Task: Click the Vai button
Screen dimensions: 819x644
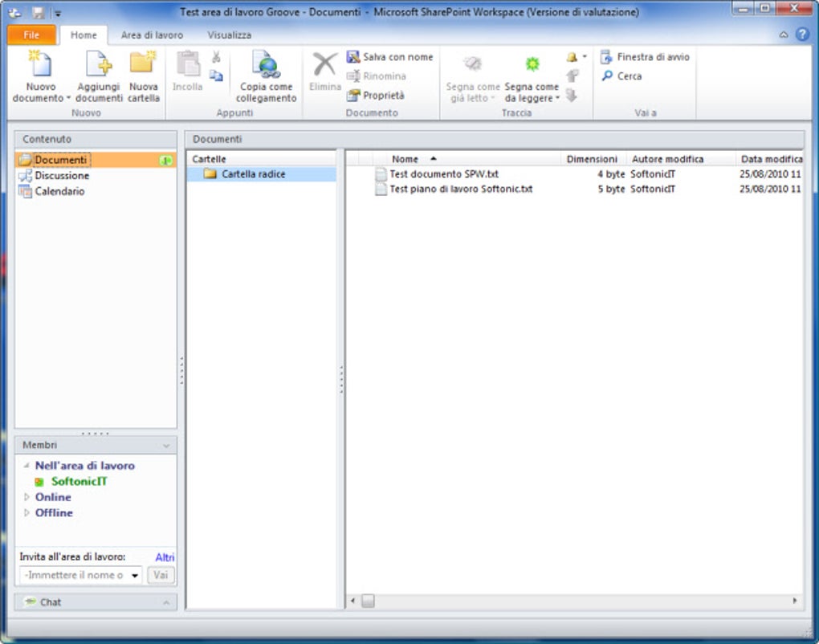Action: pos(161,575)
